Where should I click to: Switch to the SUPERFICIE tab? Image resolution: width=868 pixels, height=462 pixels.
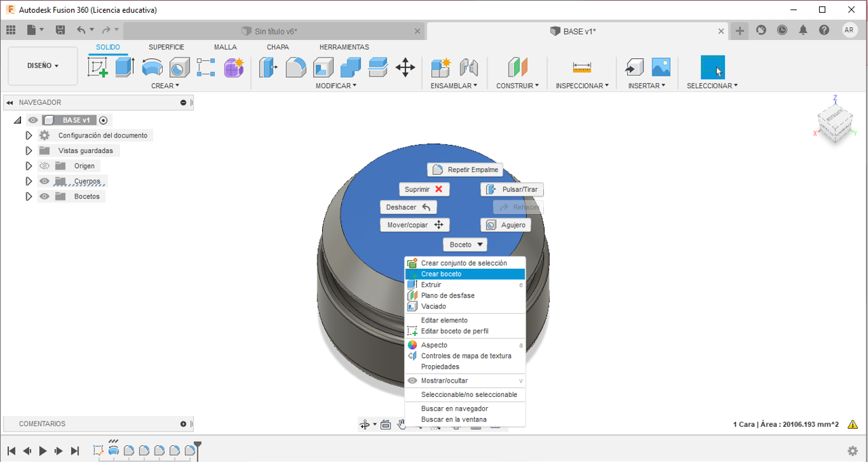click(x=166, y=47)
